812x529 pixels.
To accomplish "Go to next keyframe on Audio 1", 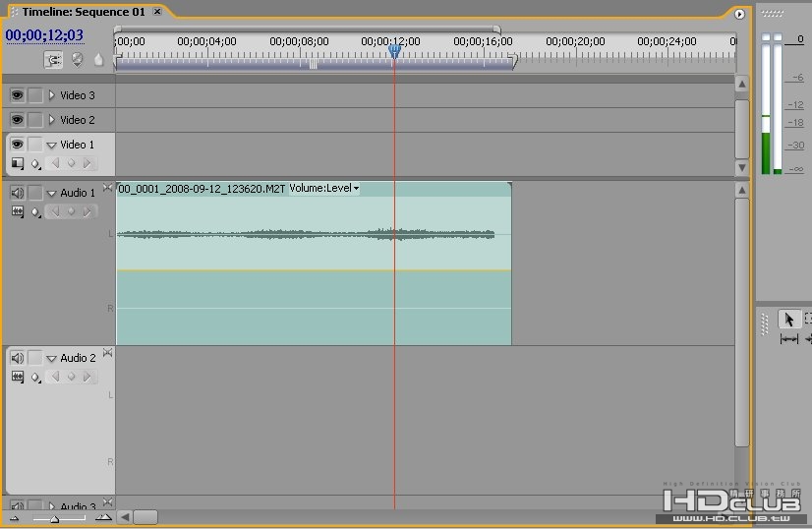I will pyautogui.click(x=87, y=211).
